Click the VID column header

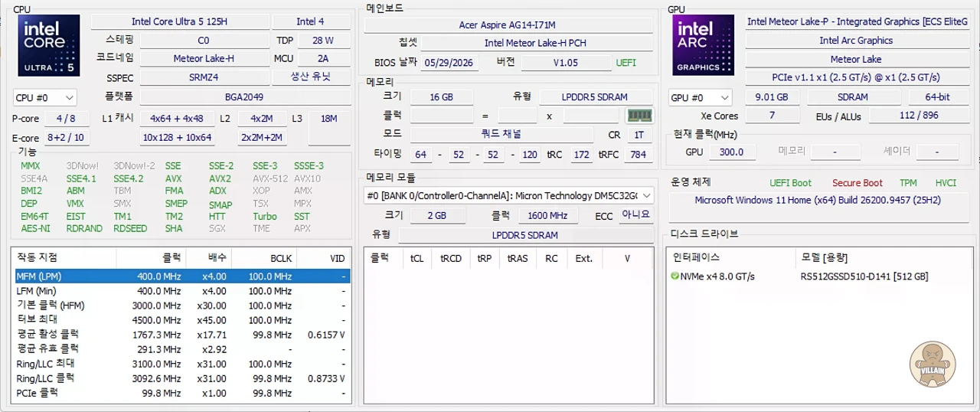pos(324,258)
